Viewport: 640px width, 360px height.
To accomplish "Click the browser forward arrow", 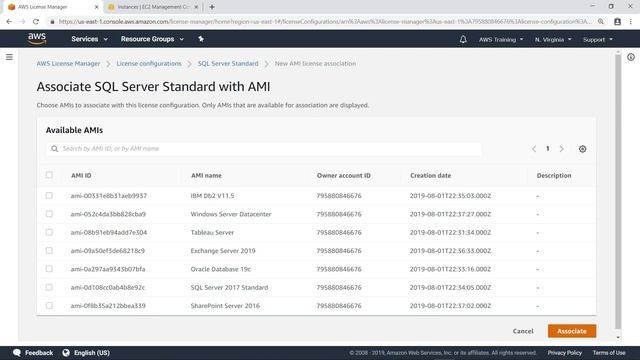I will [22, 22].
